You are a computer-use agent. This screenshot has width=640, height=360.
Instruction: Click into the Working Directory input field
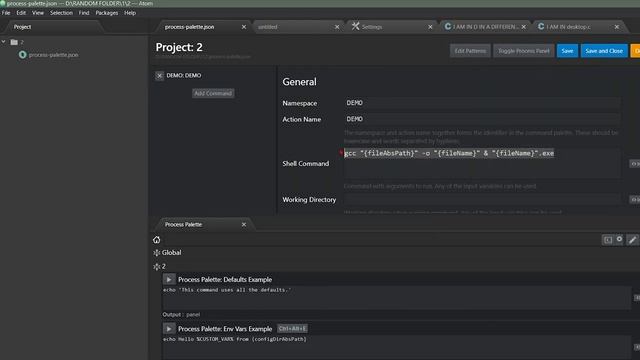pos(482,200)
